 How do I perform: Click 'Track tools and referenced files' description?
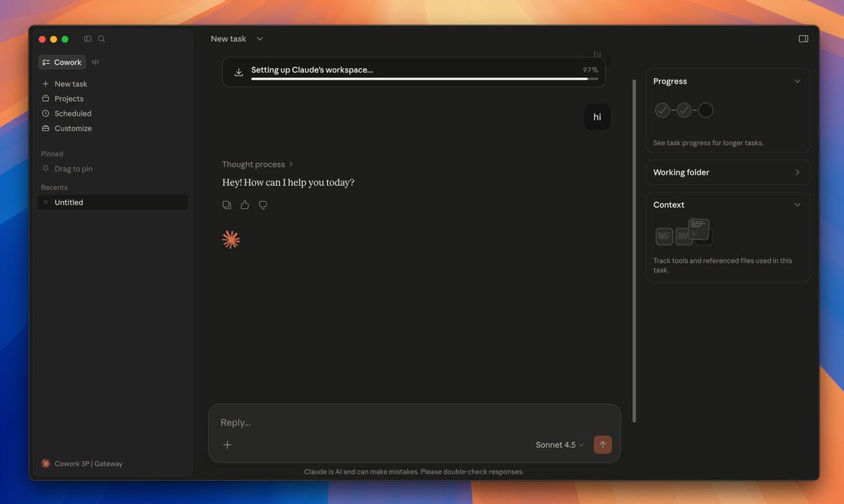coord(722,265)
